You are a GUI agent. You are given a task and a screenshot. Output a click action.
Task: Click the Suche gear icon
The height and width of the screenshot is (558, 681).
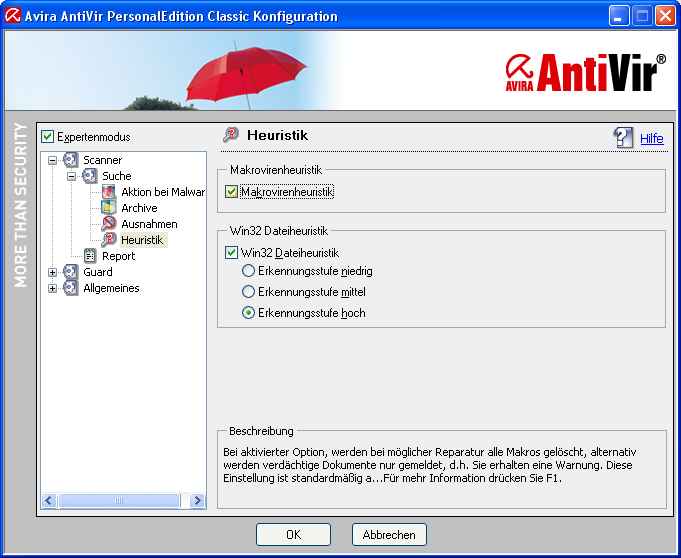pyautogui.click(x=89, y=175)
